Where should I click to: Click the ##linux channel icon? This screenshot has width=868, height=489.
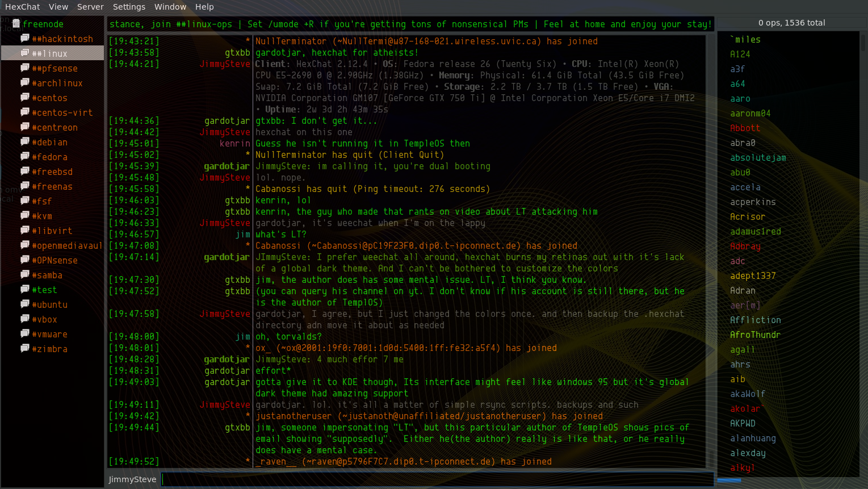tap(25, 53)
